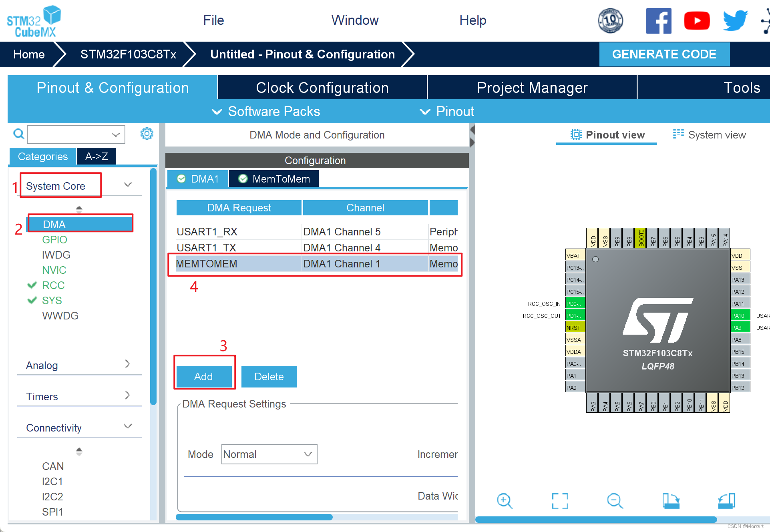Click the category list vertical scrollbar
770x532 pixels.
pos(153,287)
